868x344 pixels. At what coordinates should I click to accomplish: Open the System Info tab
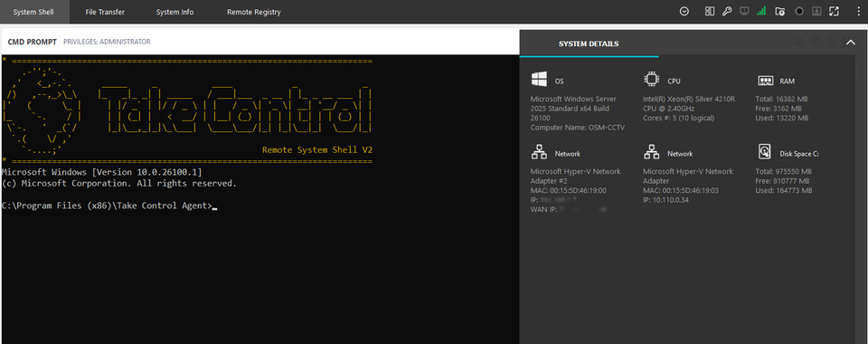tap(175, 12)
